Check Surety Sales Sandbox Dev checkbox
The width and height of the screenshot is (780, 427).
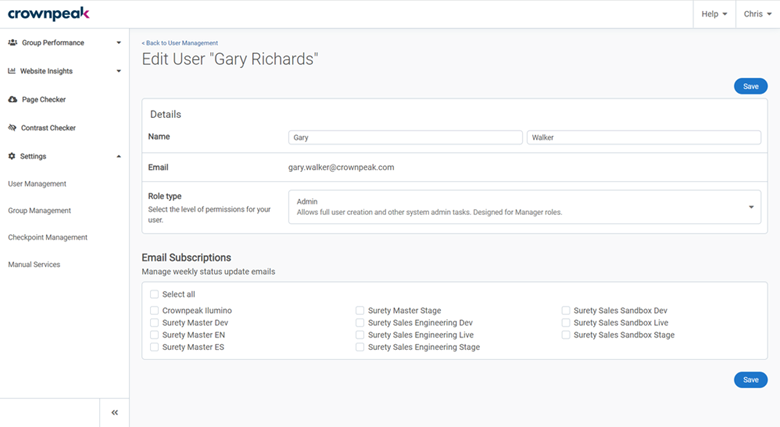[566, 311]
